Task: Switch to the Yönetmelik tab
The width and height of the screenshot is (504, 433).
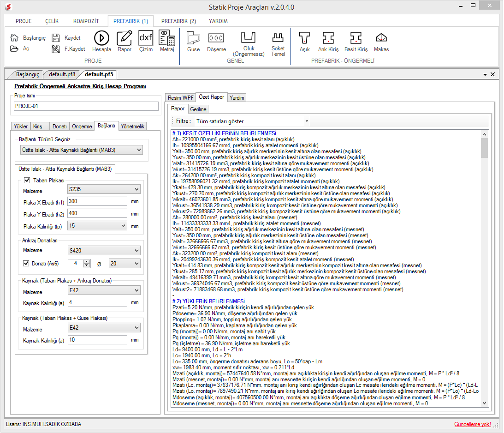Action: (x=132, y=126)
